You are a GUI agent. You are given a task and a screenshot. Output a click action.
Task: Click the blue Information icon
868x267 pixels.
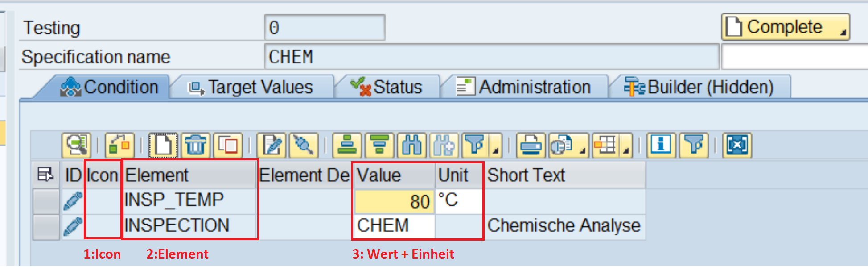pyautogui.click(x=661, y=146)
